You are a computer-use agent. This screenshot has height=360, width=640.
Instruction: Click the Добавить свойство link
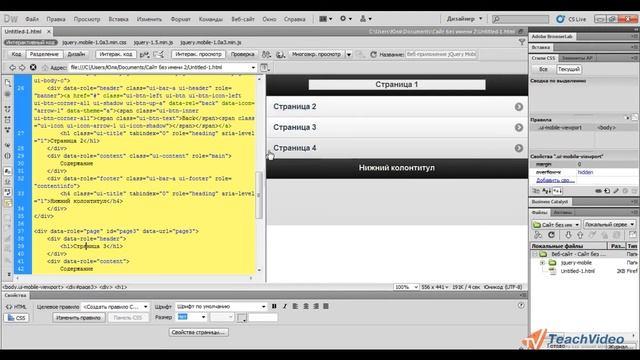(555, 180)
